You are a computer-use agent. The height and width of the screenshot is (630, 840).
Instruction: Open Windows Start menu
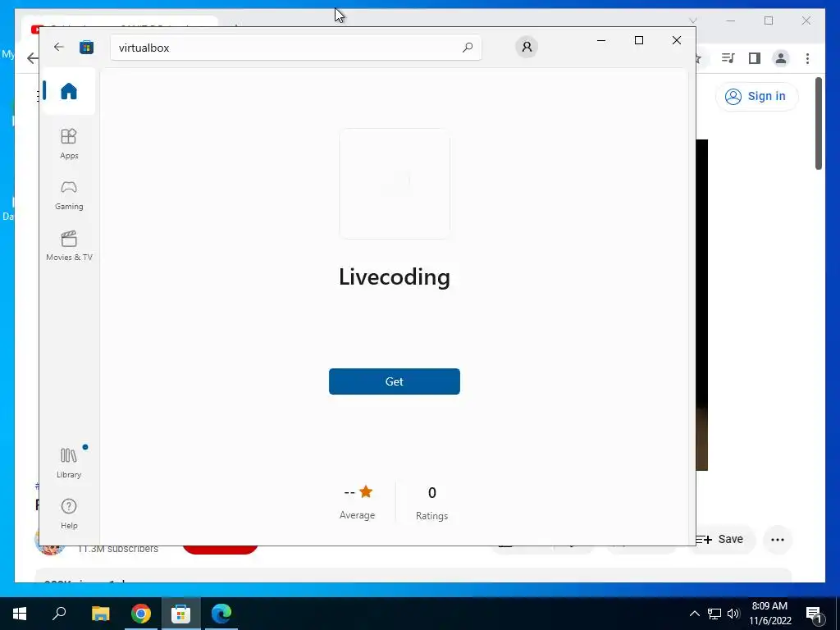(x=20, y=614)
